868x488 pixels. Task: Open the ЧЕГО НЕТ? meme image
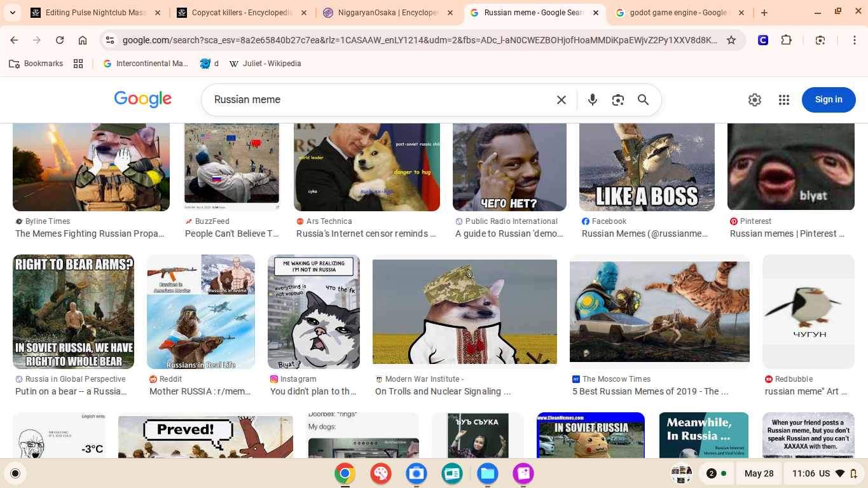click(509, 167)
